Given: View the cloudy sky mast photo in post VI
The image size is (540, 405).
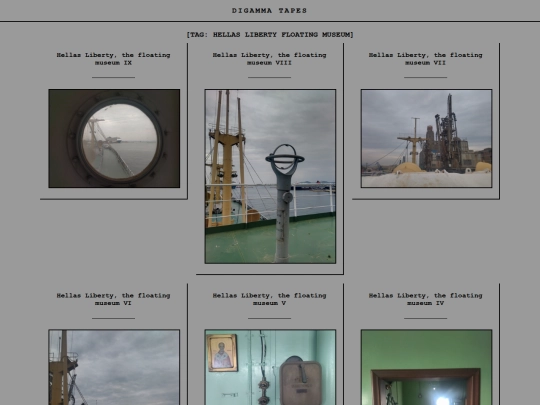Looking at the screenshot, I should pyautogui.click(x=114, y=367).
